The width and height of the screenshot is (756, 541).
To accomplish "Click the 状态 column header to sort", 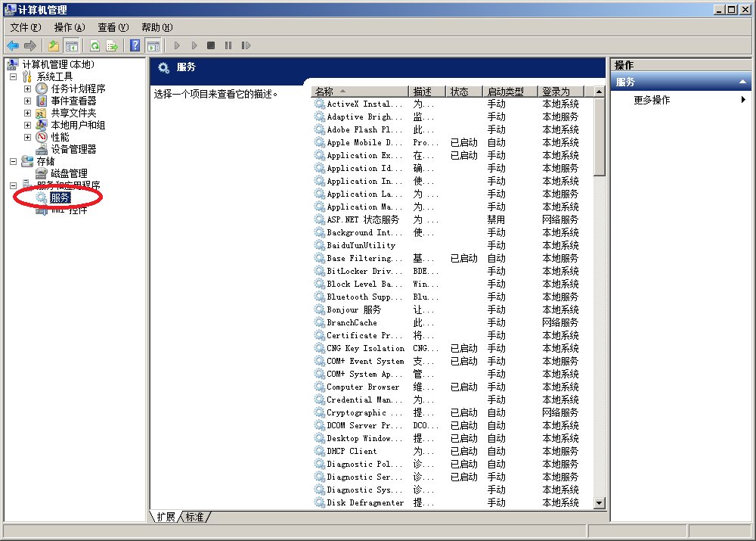I will pos(463,91).
